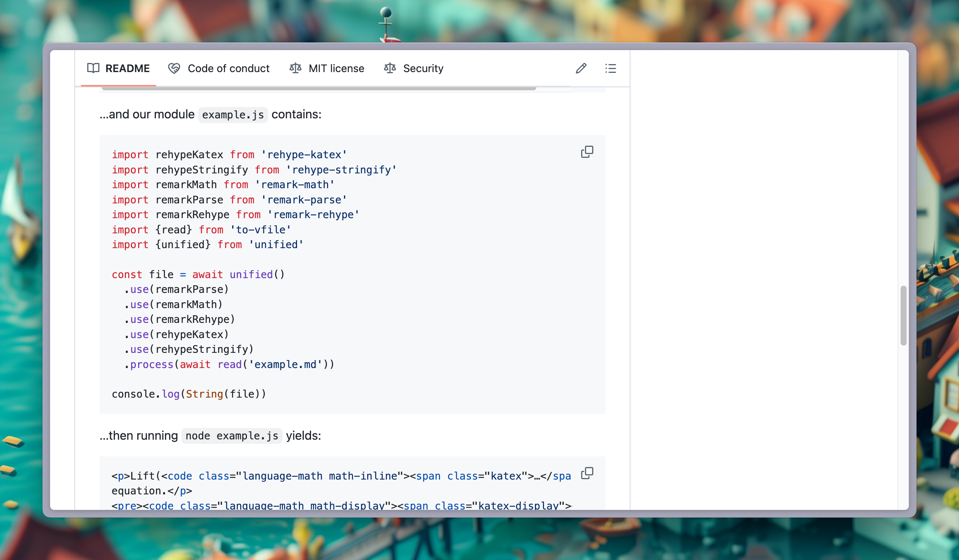Image resolution: width=959 pixels, height=560 pixels.
Task: Click the line '.use(rehypeKatex)'
Action: (176, 335)
